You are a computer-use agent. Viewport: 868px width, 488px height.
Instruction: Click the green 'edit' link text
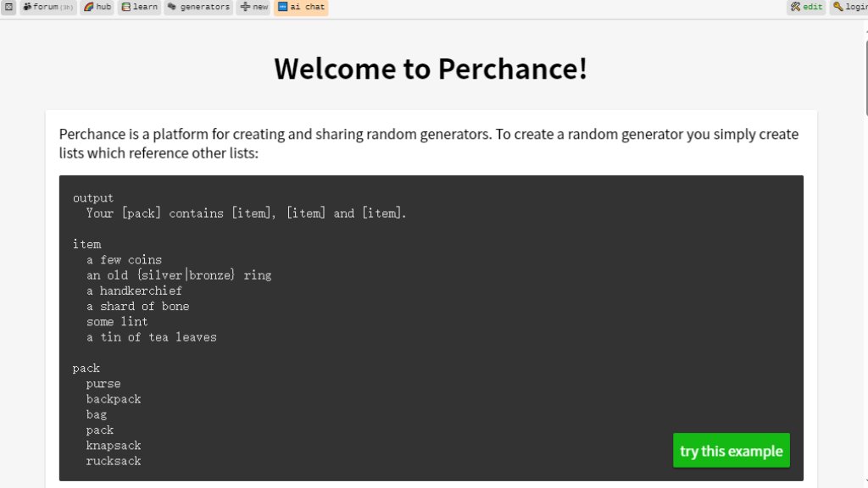(x=813, y=7)
